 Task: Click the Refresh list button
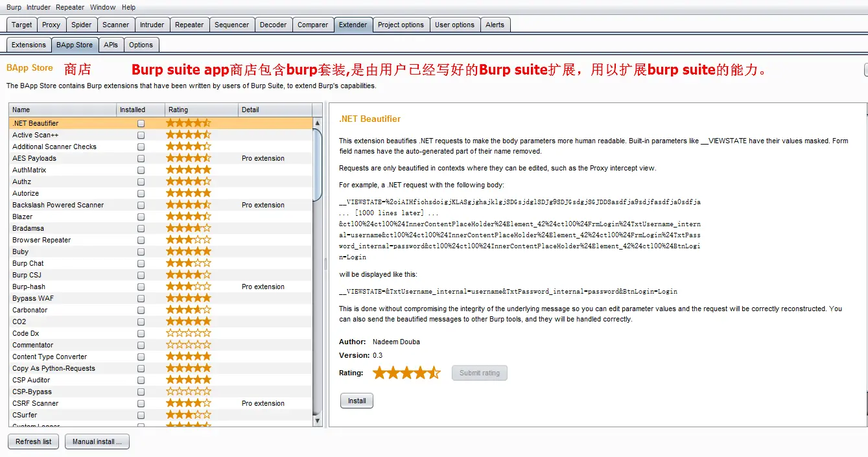click(x=34, y=441)
